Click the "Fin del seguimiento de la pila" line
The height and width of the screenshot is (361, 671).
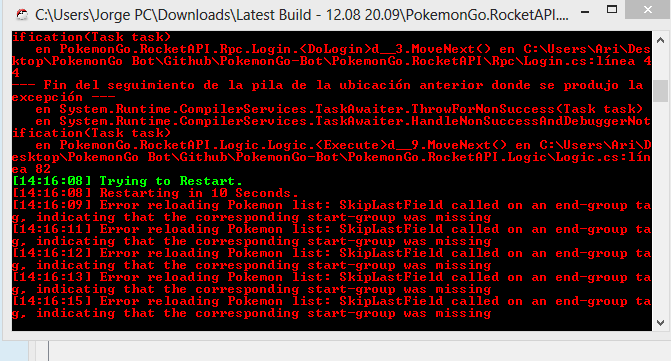[x=328, y=91]
